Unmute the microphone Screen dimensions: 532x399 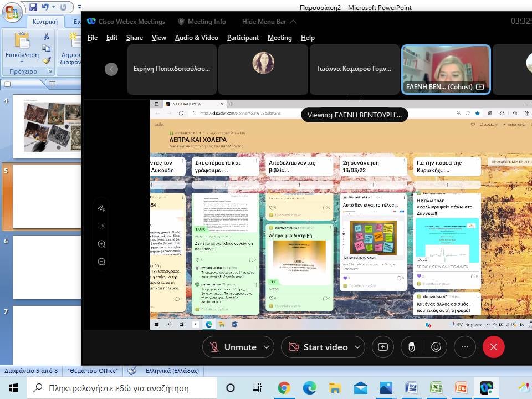click(x=233, y=347)
